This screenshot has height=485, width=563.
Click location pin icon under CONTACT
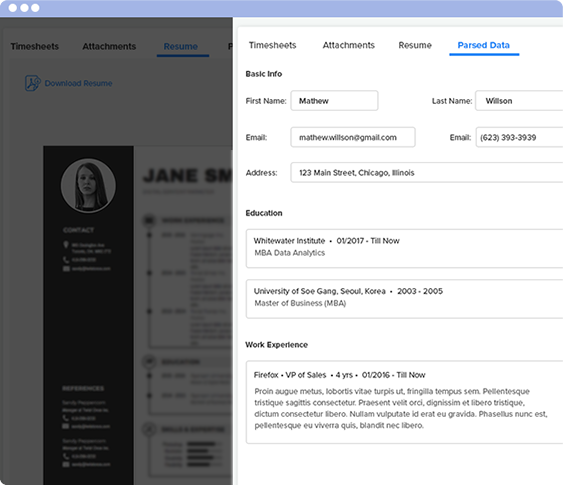(66, 245)
